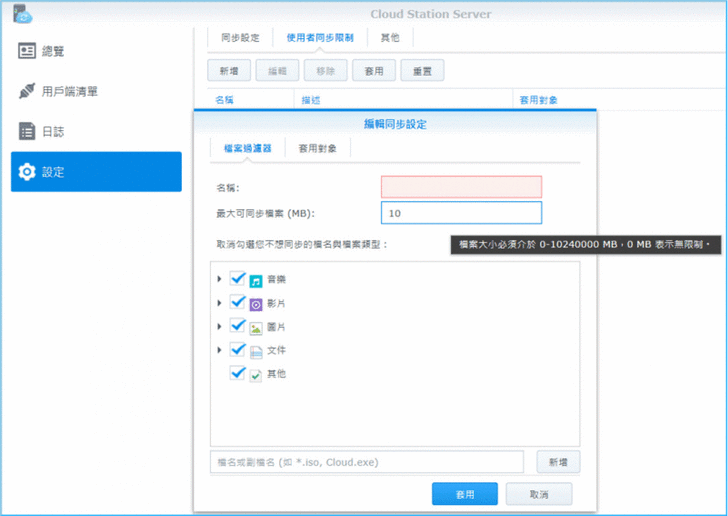Screen dimensions: 728x516
Task: Expand the 文件 documents tree node
Action: (219, 350)
